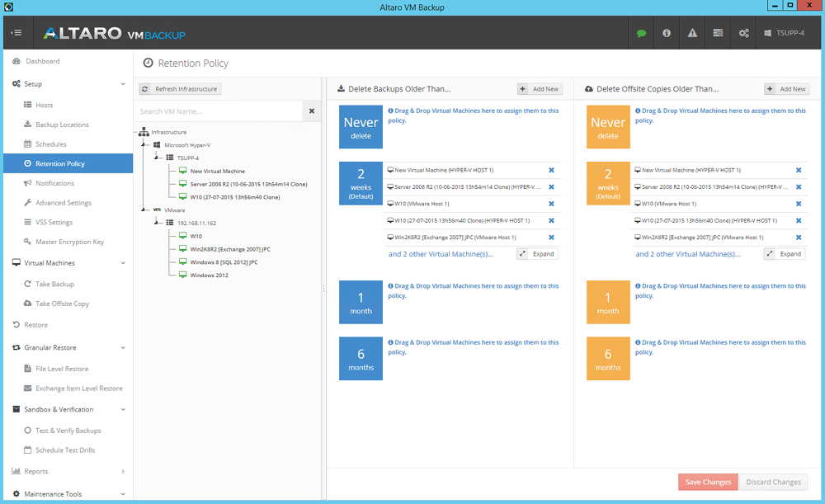825x504 pixels.
Task: Click the settings gears icon in header
Action: [x=743, y=33]
